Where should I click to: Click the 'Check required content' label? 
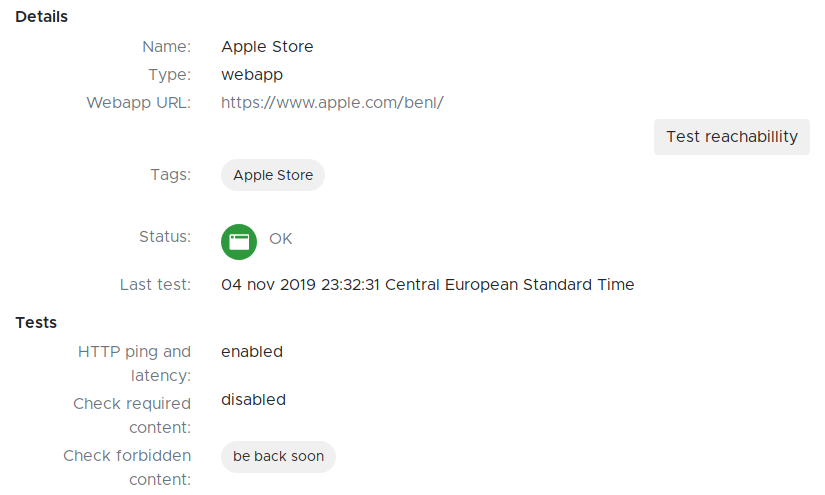[132, 415]
